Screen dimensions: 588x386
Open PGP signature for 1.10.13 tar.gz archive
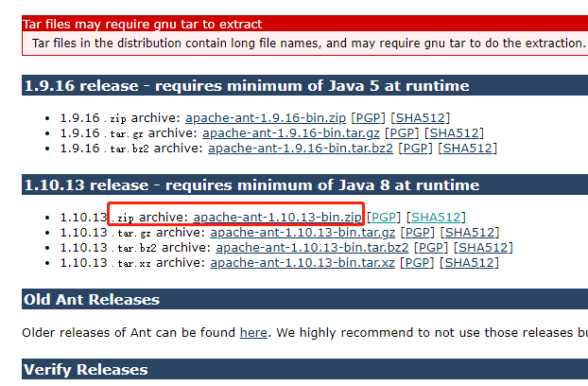click(x=418, y=233)
